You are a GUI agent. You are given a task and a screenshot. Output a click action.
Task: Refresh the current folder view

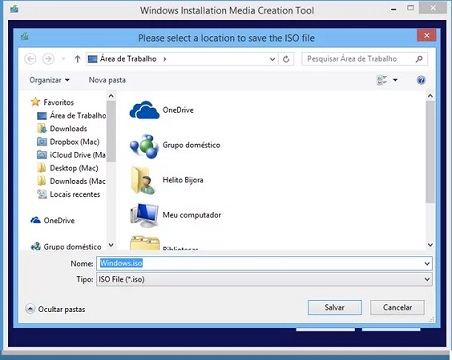286,59
